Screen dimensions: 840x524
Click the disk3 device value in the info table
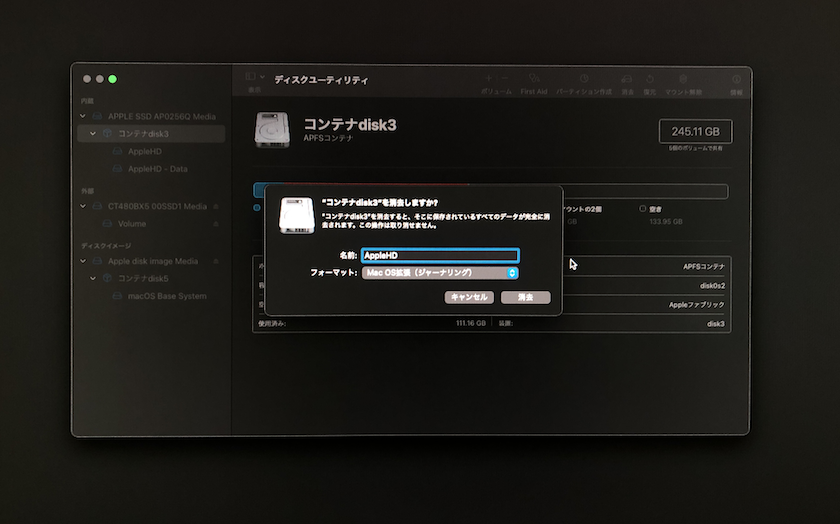tap(716, 324)
